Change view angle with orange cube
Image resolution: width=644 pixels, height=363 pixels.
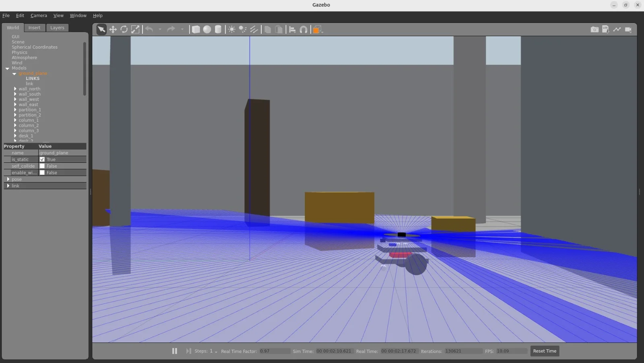pos(318,29)
